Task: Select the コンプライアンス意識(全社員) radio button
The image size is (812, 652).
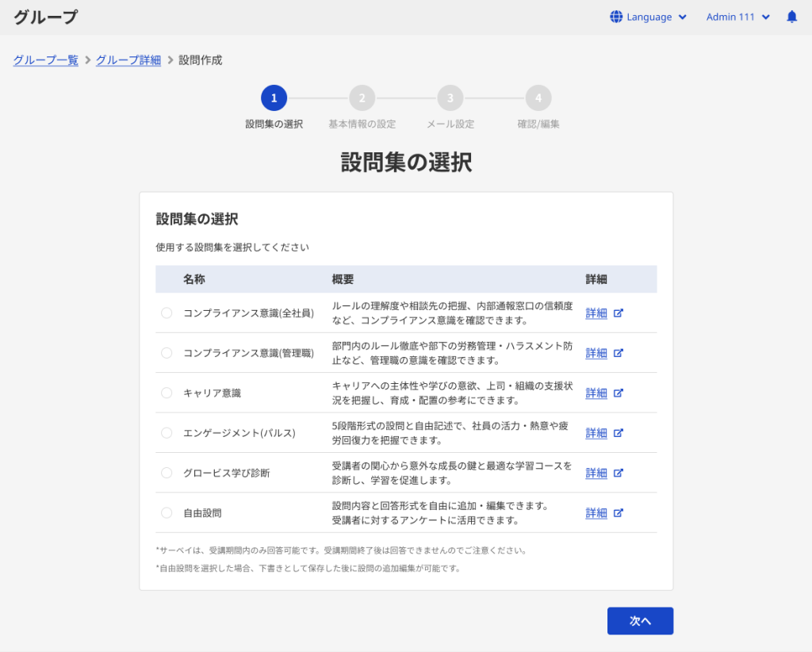Action: [167, 313]
